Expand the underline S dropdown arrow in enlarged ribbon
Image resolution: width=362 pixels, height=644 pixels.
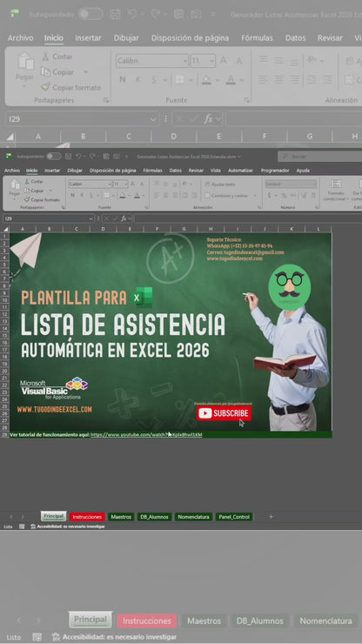164,80
